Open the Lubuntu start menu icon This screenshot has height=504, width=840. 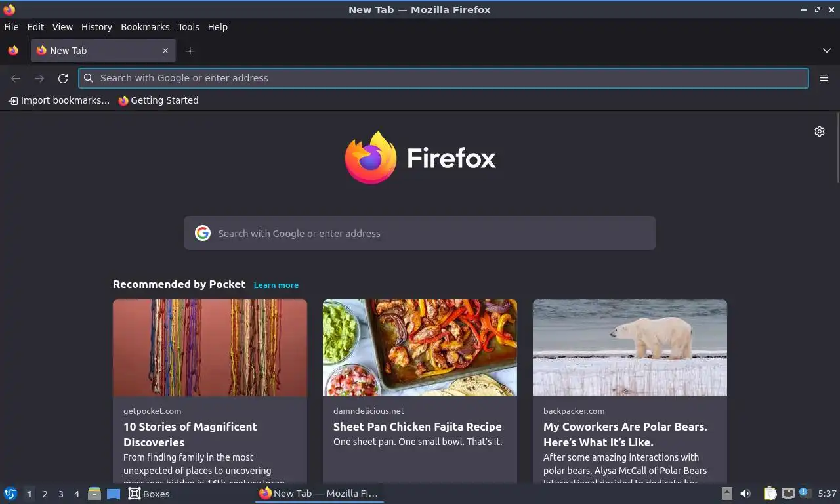(10, 493)
